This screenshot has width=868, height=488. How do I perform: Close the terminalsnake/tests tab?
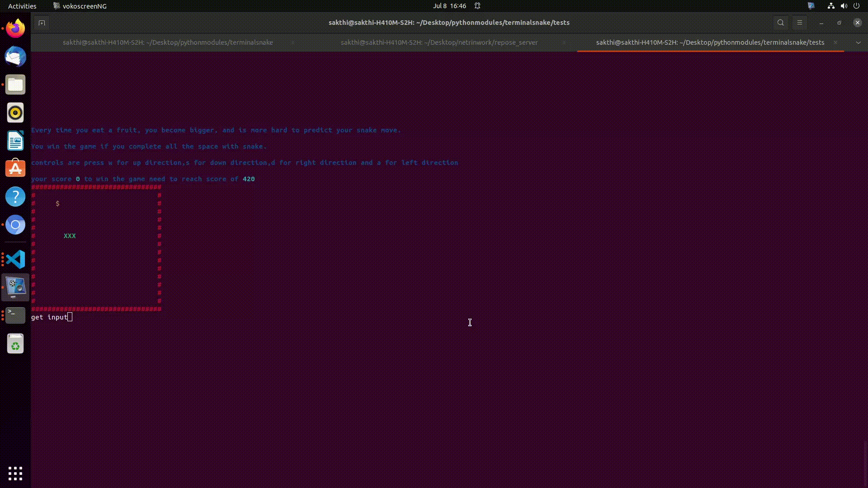tap(835, 42)
